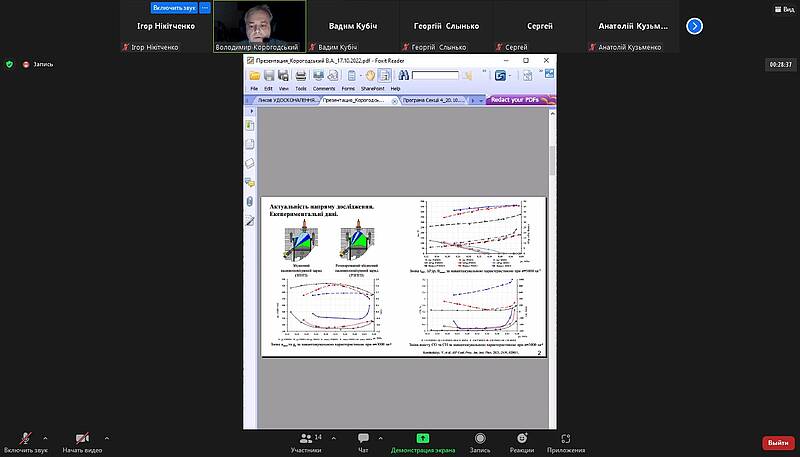This screenshot has width=800, height=457.
Task: Open the Apps (Приложения) icon
Action: (x=567, y=441)
